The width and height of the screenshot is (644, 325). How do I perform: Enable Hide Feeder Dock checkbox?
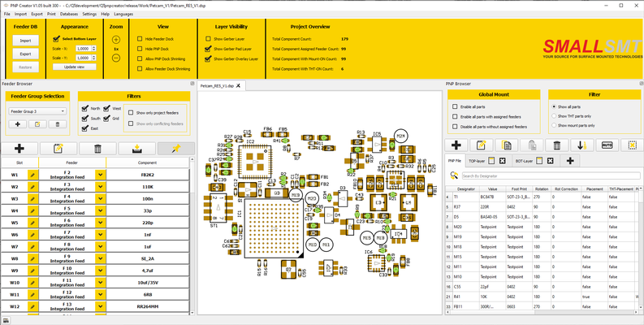point(140,39)
